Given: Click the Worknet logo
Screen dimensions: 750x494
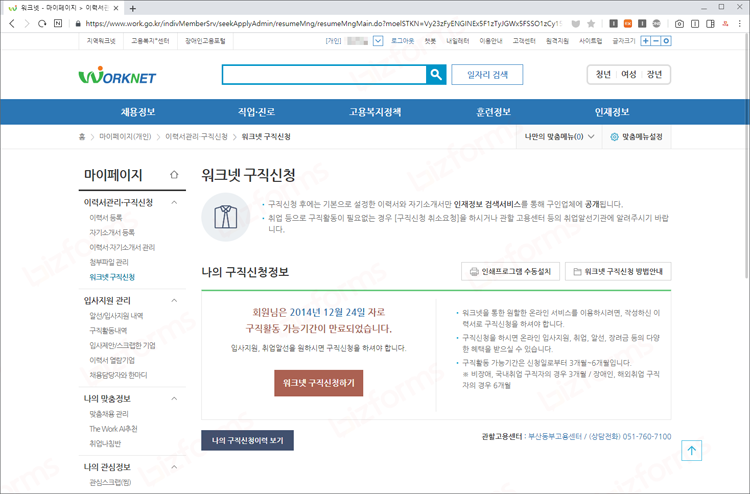Looking at the screenshot, I should (117, 75).
